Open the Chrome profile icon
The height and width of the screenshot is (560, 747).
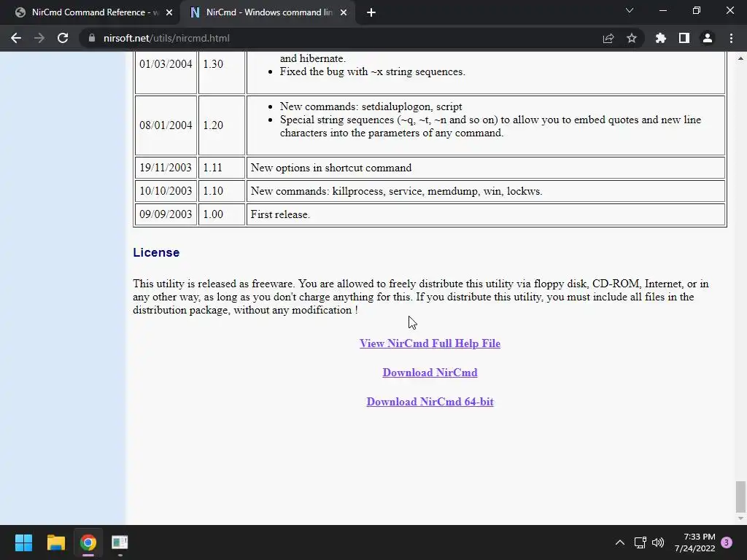pyautogui.click(x=708, y=38)
